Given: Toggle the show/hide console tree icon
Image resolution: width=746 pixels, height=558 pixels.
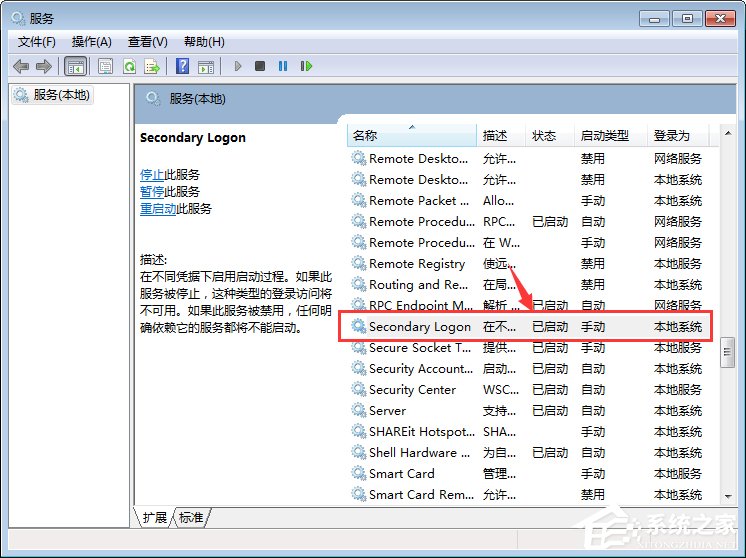Looking at the screenshot, I should (76, 66).
